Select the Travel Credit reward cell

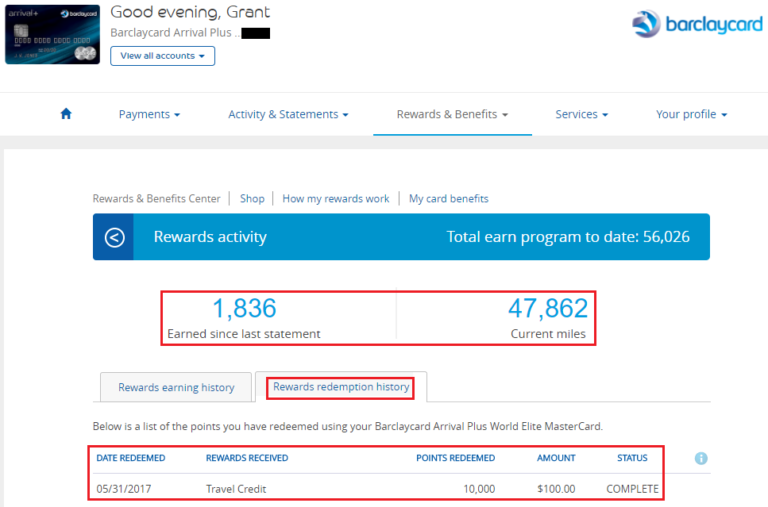pyautogui.click(x=236, y=489)
